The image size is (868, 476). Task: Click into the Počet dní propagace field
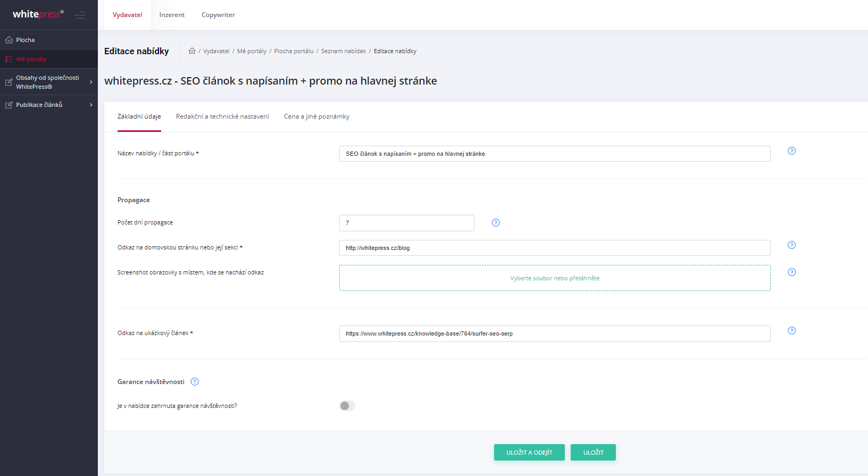coord(406,223)
